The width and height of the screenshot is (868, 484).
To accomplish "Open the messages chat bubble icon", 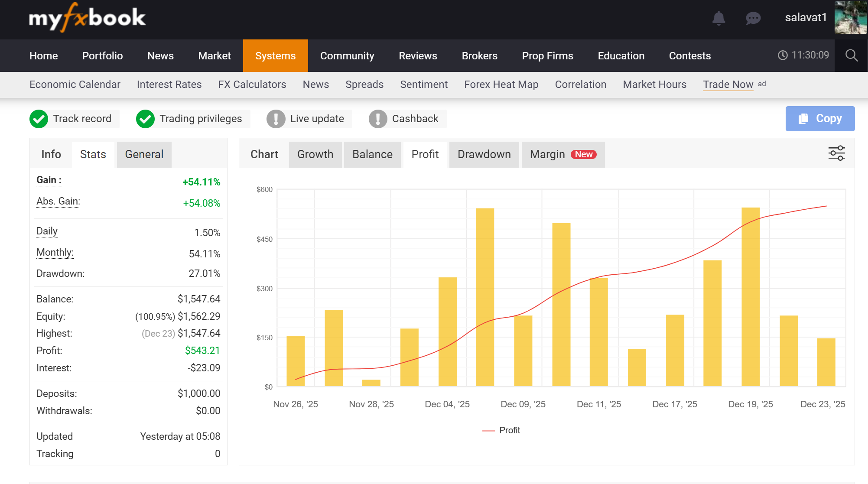I will point(753,18).
